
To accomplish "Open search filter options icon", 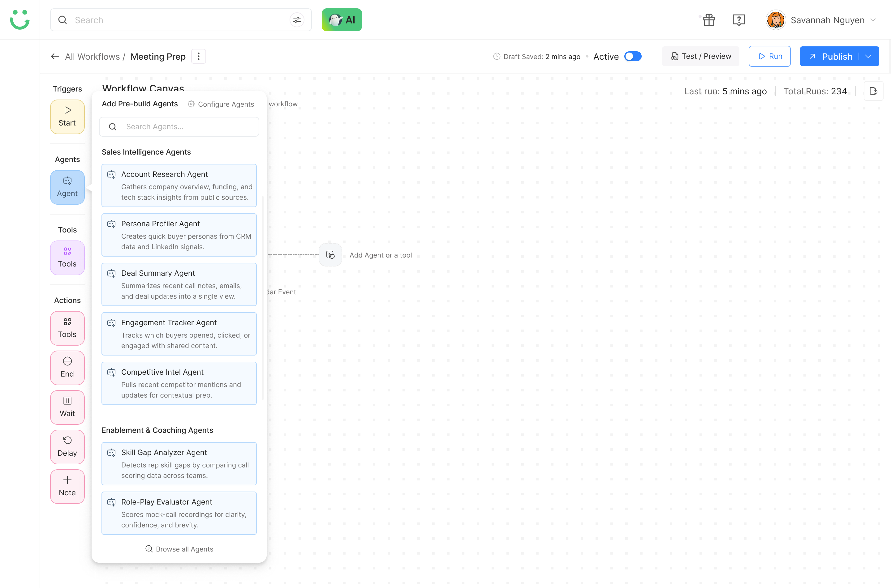I will [x=297, y=20].
